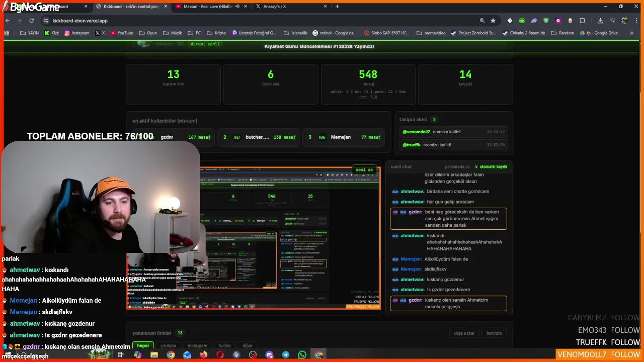The width and height of the screenshot is (644, 362).
Task: Open Chrome profile avatar icon
Action: point(624,21)
